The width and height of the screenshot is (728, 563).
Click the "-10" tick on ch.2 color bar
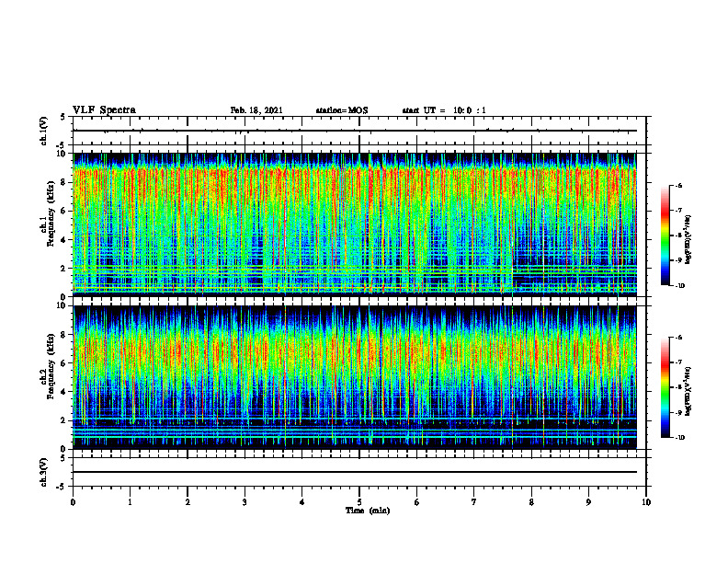coord(678,438)
